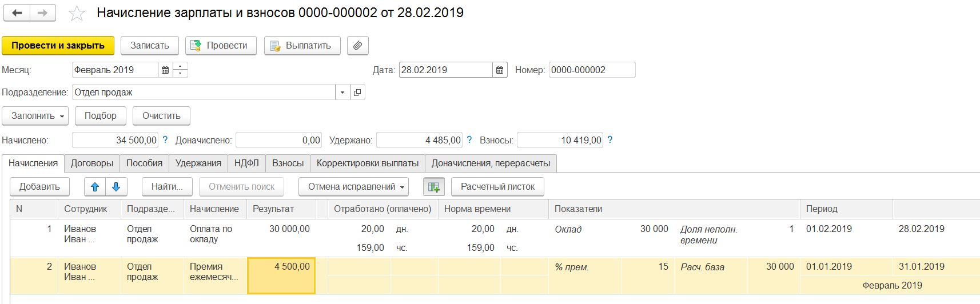Select Премия ежемесяч... cell
The height and width of the screenshot is (304, 980).
215,275
